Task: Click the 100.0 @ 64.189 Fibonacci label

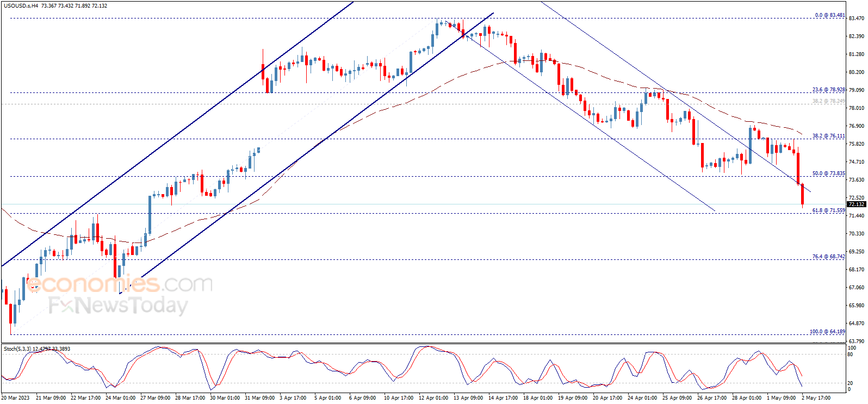Action: (827, 332)
